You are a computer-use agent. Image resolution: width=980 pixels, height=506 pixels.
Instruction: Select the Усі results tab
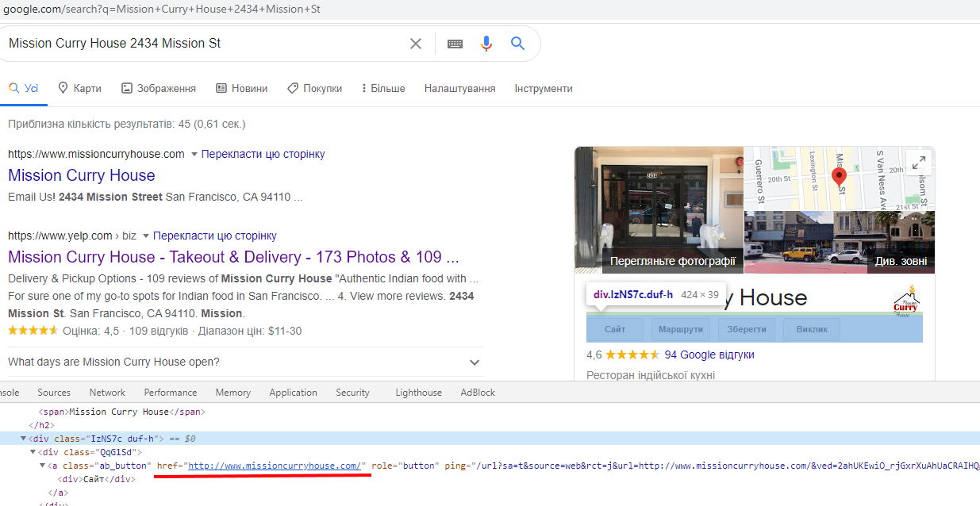(x=24, y=88)
